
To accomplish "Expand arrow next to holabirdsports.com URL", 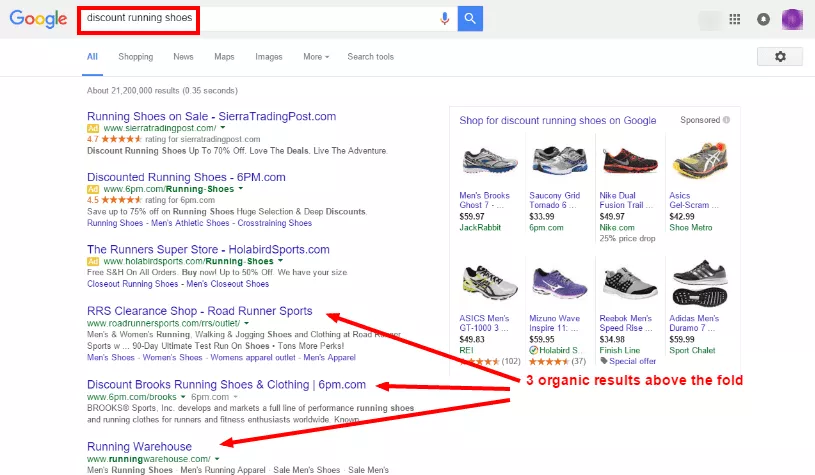I will 280,261.
